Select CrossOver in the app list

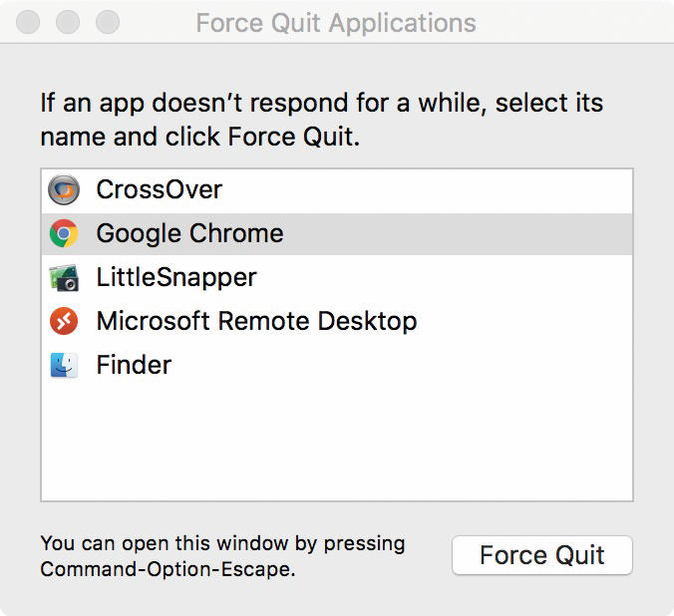337,190
